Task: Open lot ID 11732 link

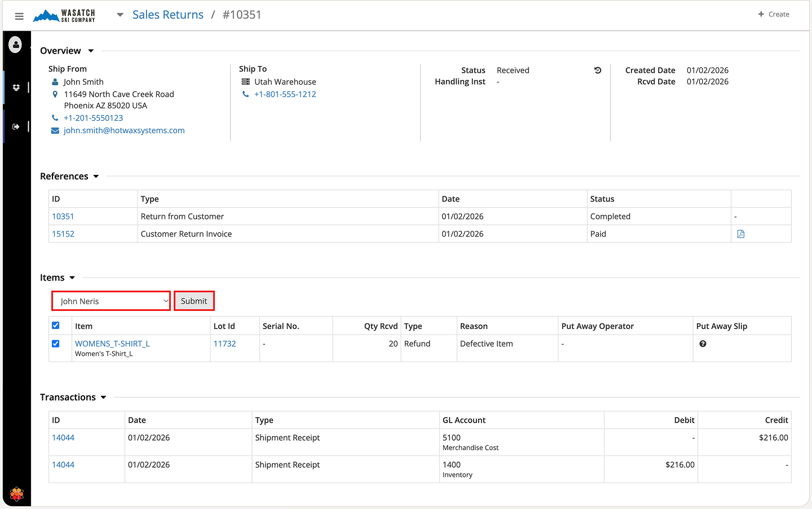Action: 224,344
